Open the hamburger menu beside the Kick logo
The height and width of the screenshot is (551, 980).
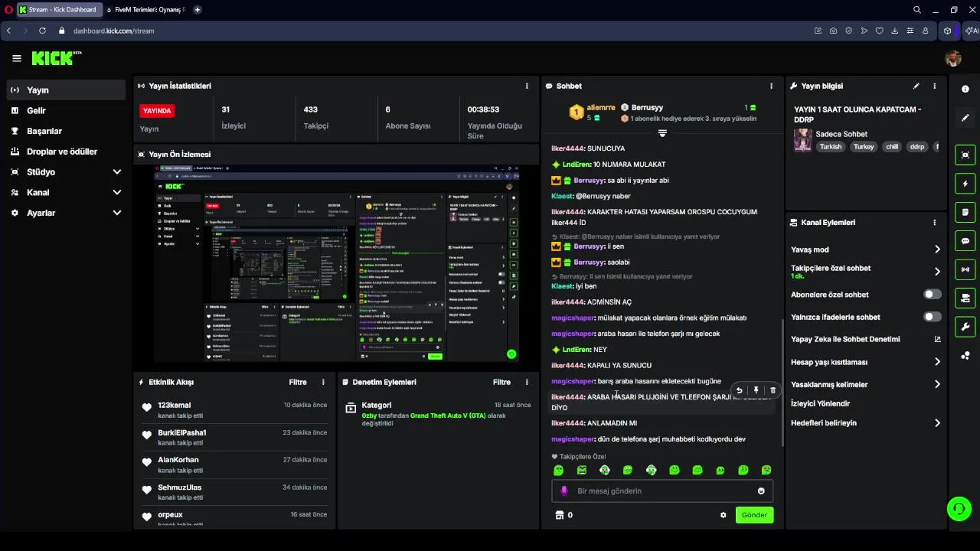click(17, 58)
